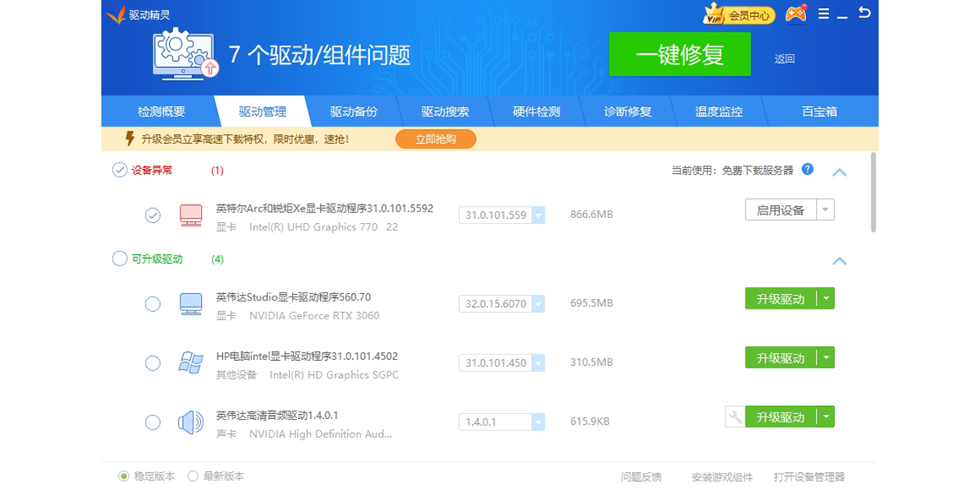The width and height of the screenshot is (980, 490).
Task: Switch to 诊断修复 tab
Action: pyautogui.click(x=628, y=111)
